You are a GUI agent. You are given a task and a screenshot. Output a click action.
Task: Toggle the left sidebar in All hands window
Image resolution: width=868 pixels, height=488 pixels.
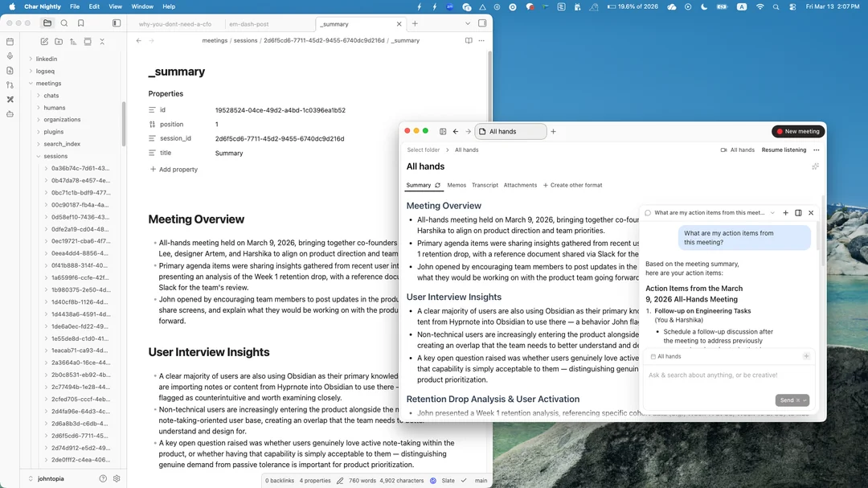(443, 131)
